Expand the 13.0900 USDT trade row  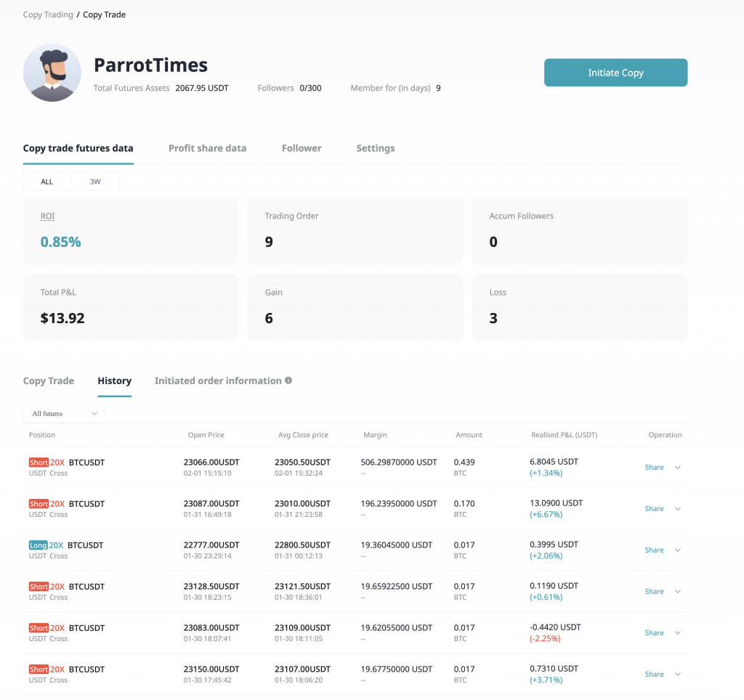(x=678, y=509)
